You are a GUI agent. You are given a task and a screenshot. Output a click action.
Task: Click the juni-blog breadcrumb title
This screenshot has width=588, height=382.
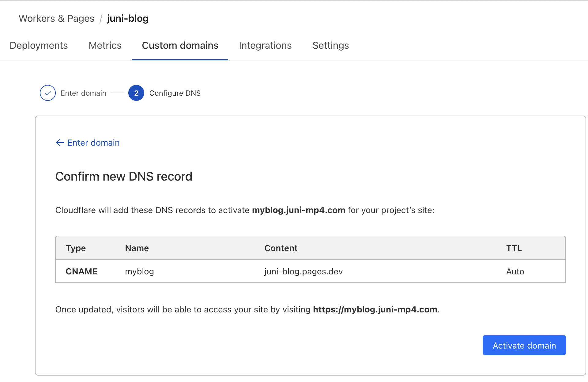128,18
